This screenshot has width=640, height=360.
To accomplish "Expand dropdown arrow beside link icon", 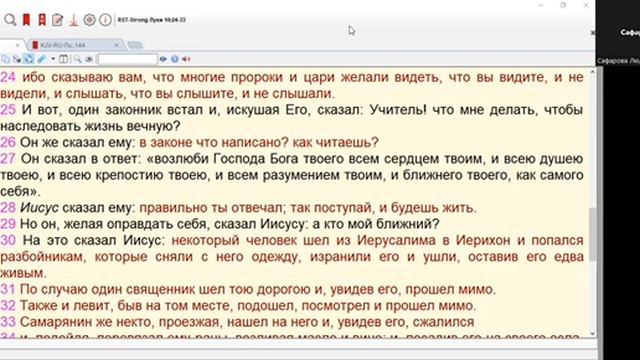I will tap(53, 59).
